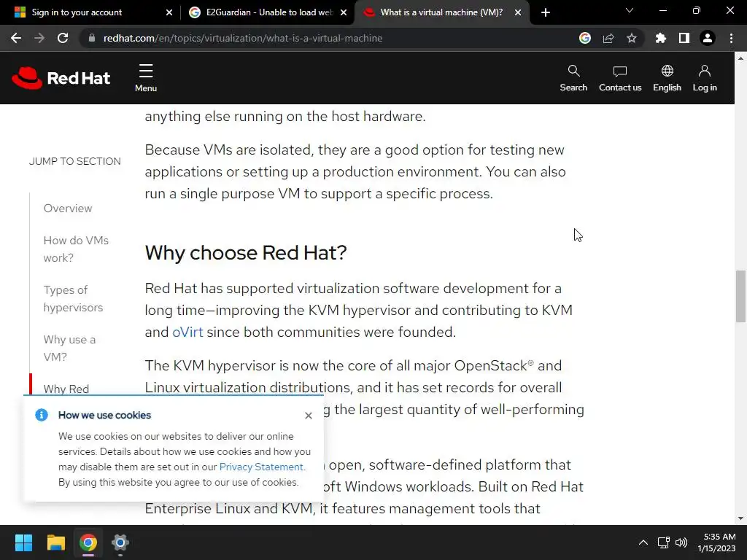Viewport: 747px width, 560px height.
Task: Go to Red Hat logo homepage
Action: click(61, 77)
